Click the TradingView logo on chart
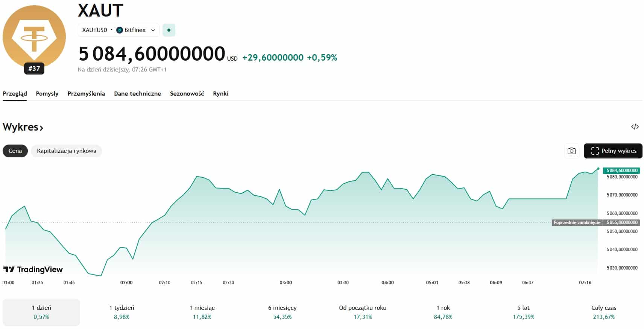Image resolution: width=644 pixels, height=329 pixels. click(33, 270)
